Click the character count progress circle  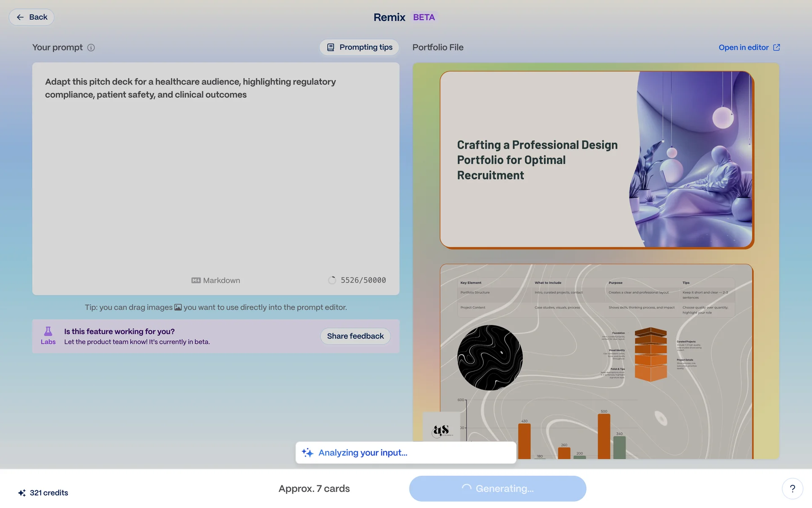[x=332, y=280]
